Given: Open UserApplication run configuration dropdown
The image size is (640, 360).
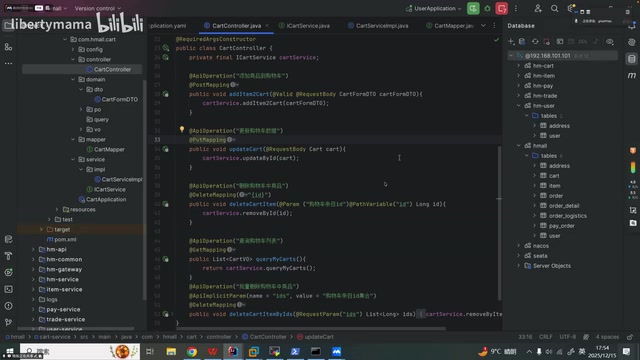Looking at the screenshot, I should (433, 8).
